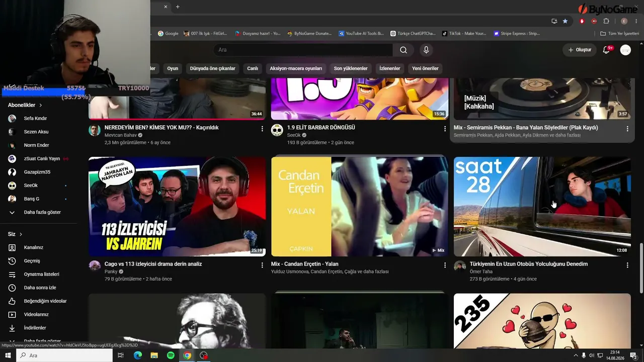Select the Son yüklenenler chip
The image size is (644, 362).
[x=351, y=68]
